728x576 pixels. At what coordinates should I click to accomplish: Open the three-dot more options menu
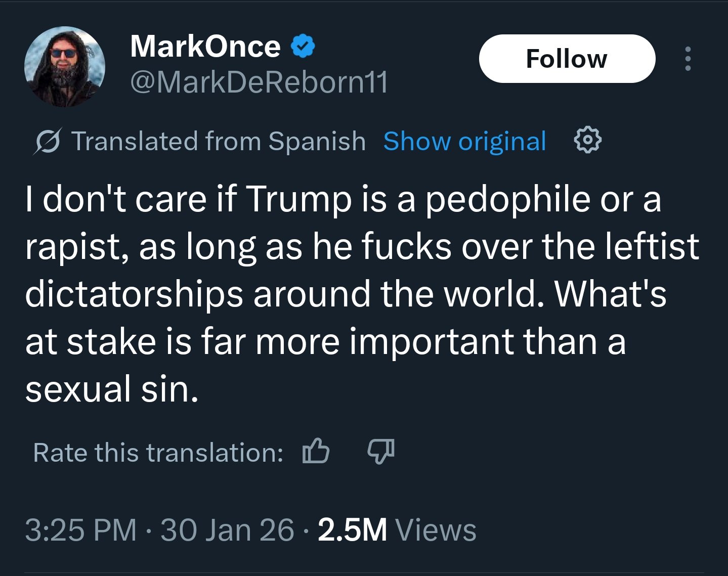[x=687, y=59]
